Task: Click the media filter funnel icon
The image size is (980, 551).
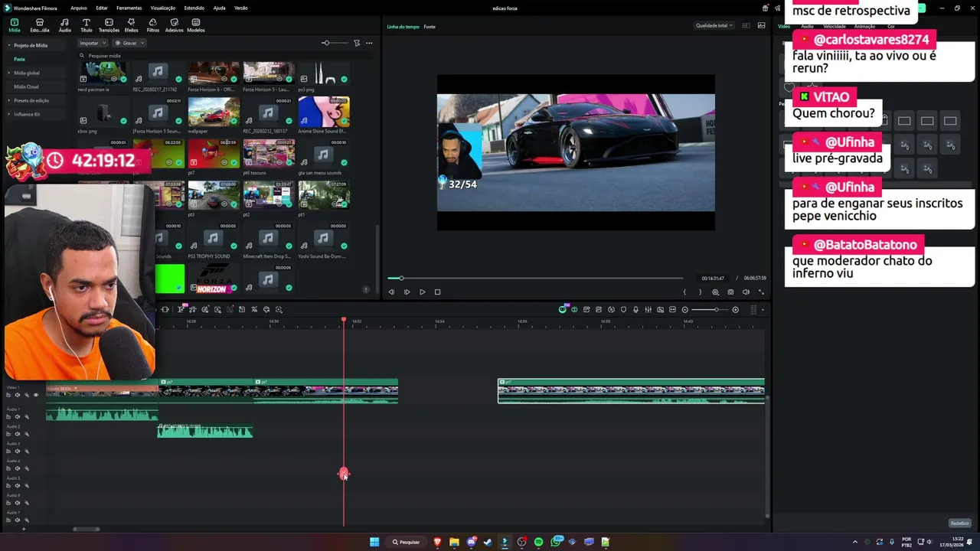Action: pyautogui.click(x=357, y=43)
